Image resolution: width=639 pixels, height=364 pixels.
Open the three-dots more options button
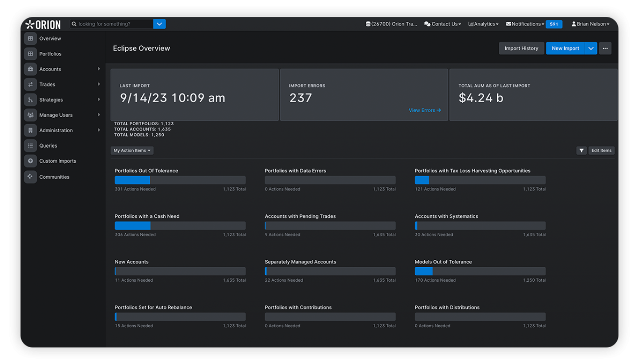605,48
